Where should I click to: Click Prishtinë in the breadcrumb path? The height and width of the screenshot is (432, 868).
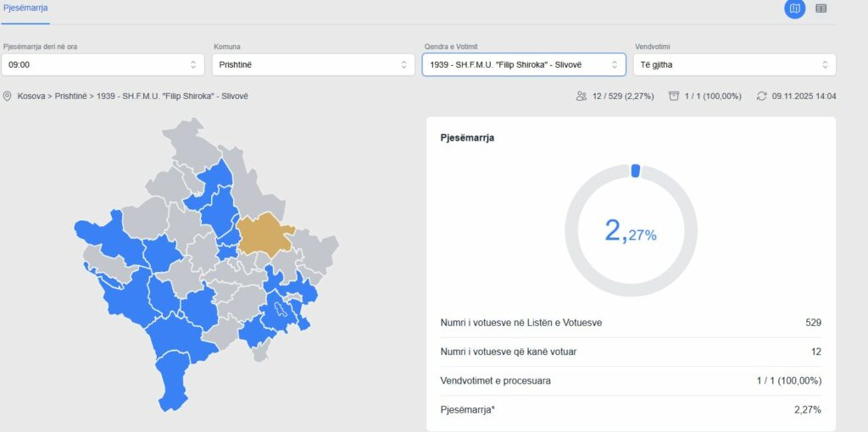(71, 97)
